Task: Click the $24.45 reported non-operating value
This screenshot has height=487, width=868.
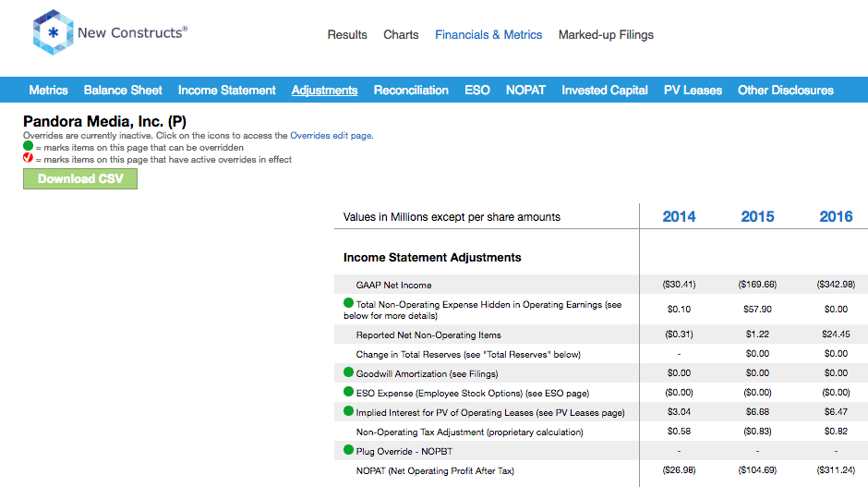Action: click(x=836, y=335)
